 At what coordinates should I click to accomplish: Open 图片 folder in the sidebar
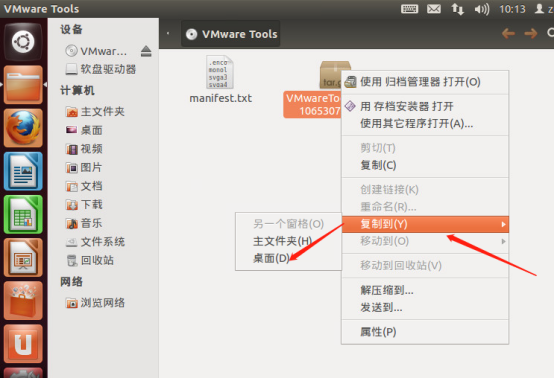84,167
